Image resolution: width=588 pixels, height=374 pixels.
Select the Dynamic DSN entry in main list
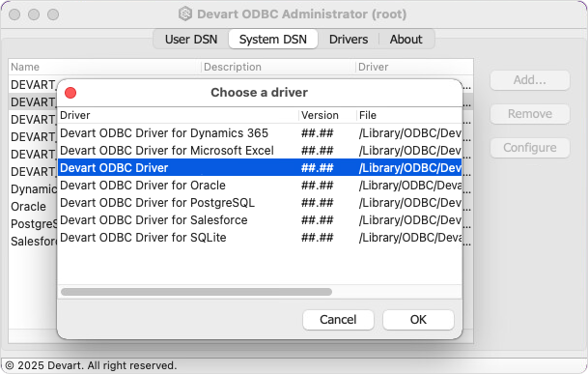click(34, 189)
